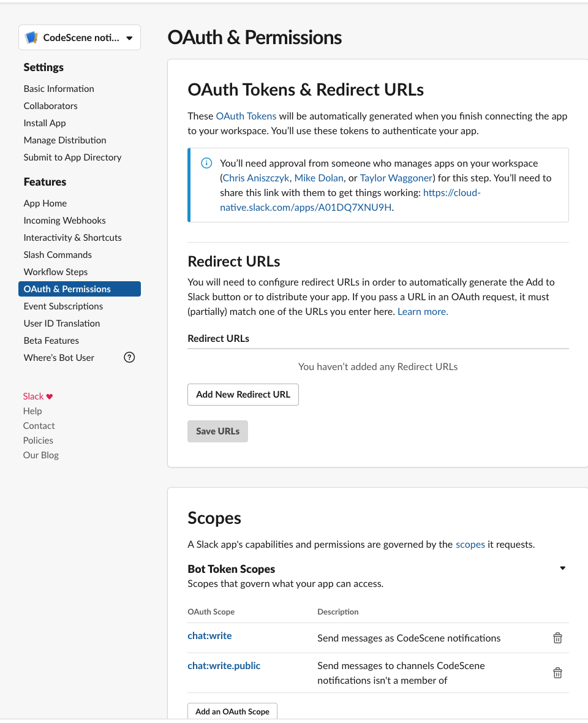
Task: Click Learn more about redirect URLs
Action: pos(423,311)
